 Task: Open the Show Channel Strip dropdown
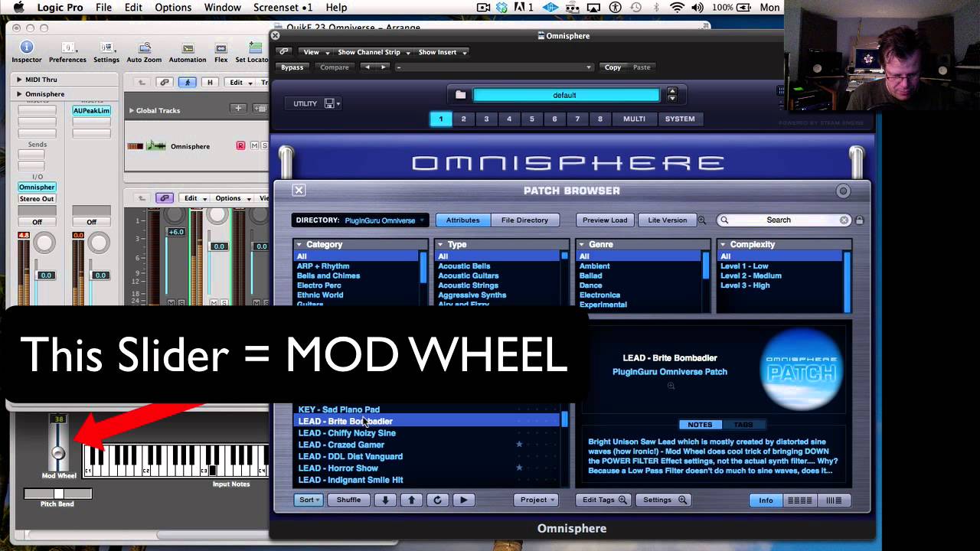pos(373,52)
